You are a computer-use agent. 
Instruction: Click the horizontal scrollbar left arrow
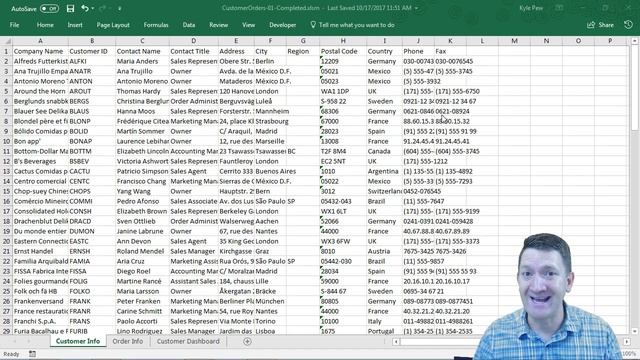pyautogui.click(x=396, y=342)
